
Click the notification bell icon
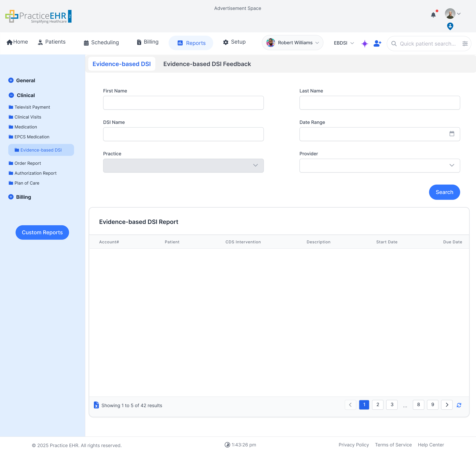433,15
